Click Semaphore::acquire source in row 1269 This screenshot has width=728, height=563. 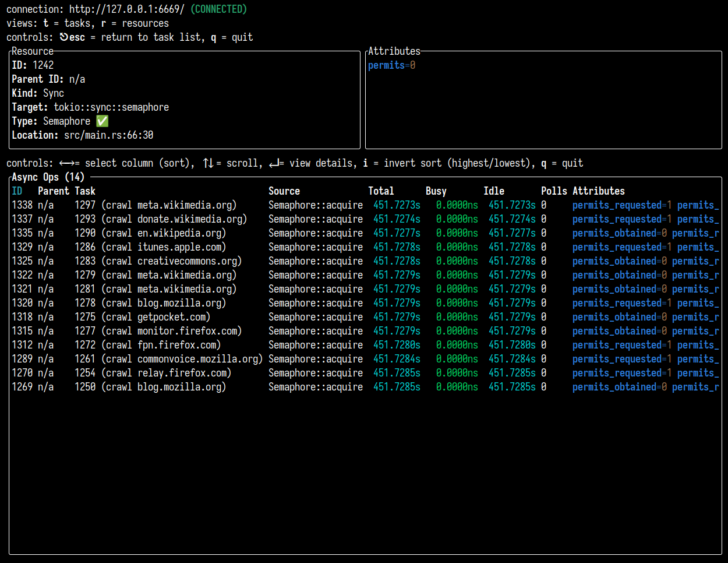(316, 387)
